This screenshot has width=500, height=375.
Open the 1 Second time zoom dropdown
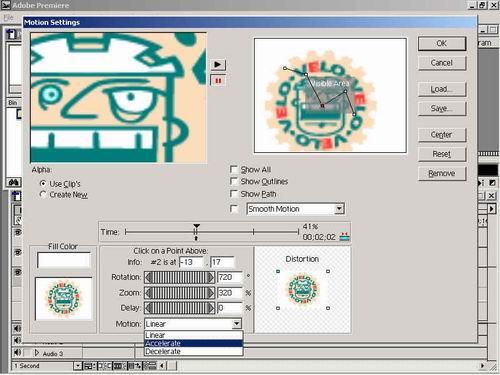(x=77, y=366)
